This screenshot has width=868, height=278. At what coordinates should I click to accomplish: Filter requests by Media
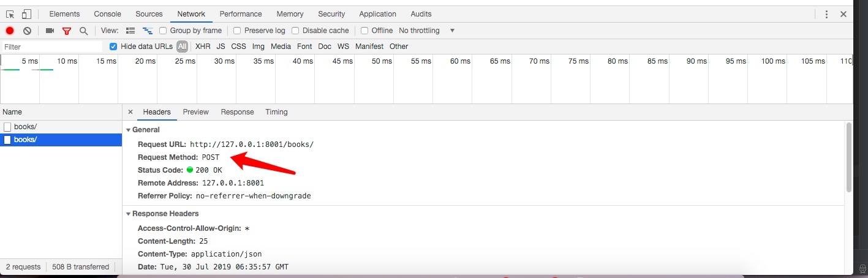(x=281, y=47)
